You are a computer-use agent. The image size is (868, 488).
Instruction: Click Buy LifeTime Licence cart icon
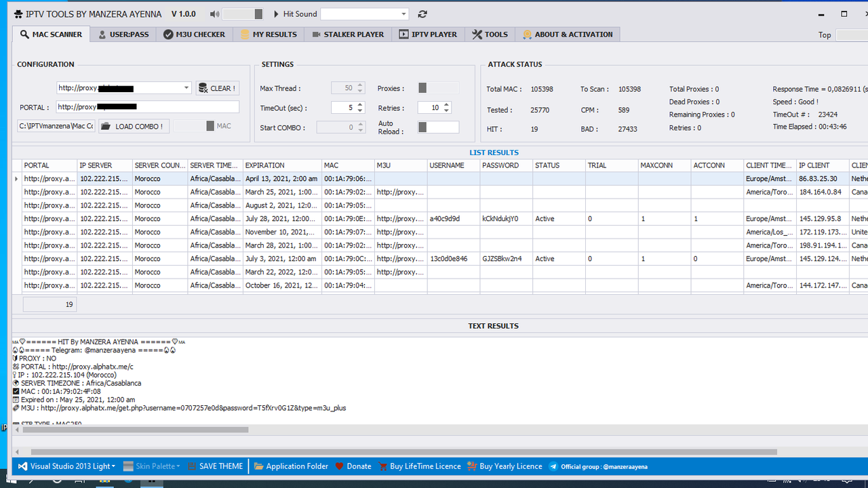pos(383,466)
